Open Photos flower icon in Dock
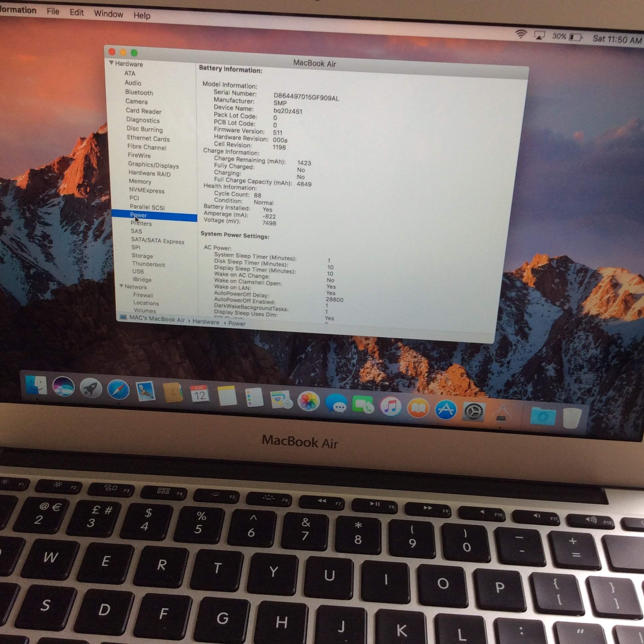The image size is (644, 644). (309, 402)
